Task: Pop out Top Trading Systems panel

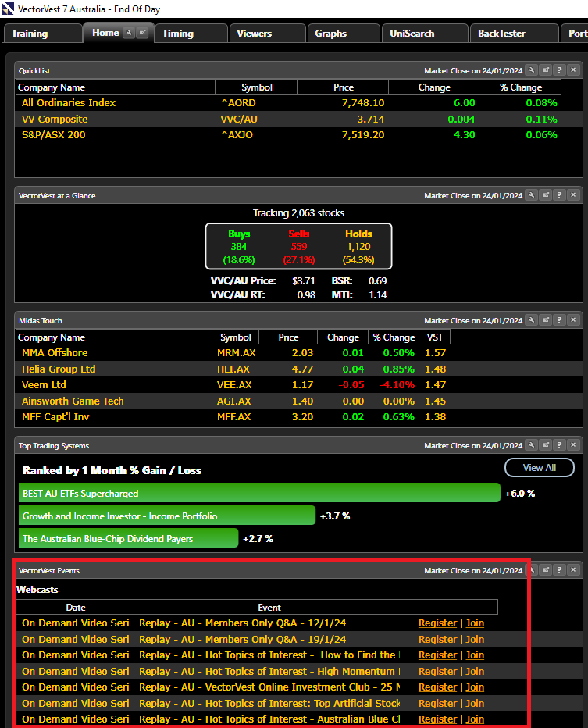Action: pyautogui.click(x=546, y=444)
